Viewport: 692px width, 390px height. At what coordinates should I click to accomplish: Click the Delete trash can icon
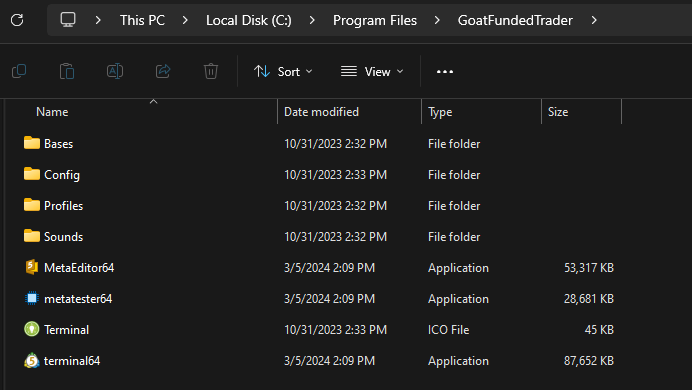click(x=211, y=71)
